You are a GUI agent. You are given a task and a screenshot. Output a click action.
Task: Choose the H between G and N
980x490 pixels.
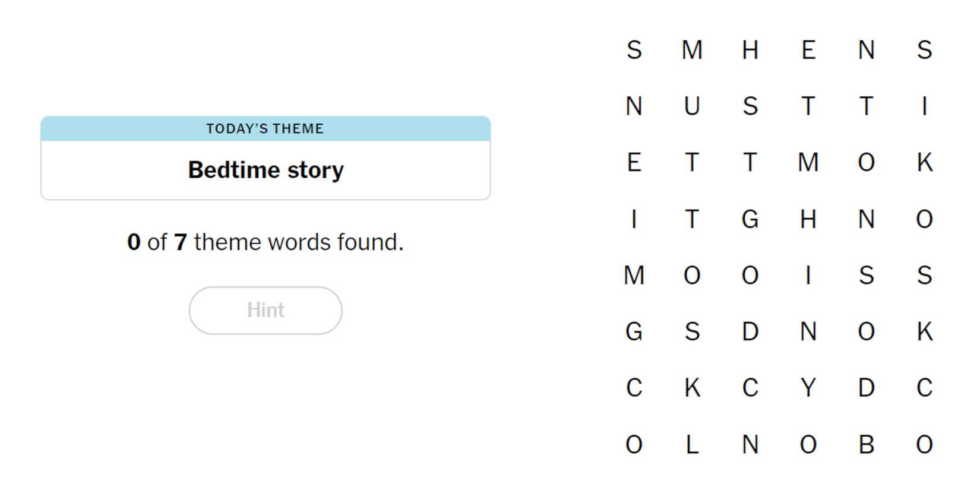(808, 219)
